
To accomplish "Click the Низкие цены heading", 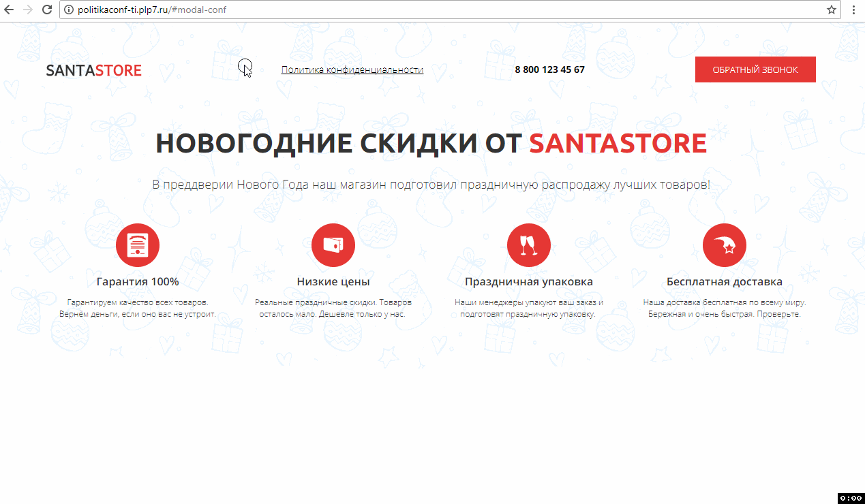I will pyautogui.click(x=333, y=281).
